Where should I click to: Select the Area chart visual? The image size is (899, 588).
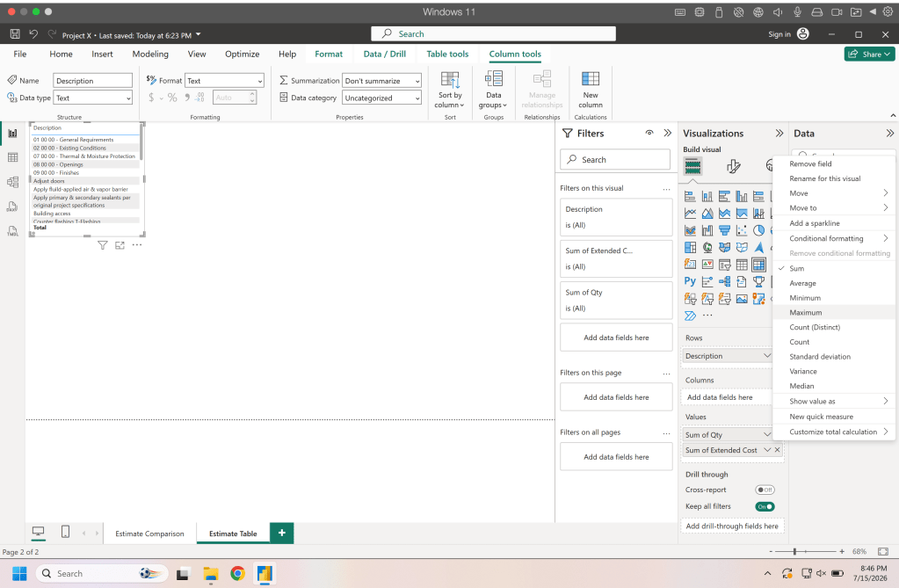click(x=707, y=214)
